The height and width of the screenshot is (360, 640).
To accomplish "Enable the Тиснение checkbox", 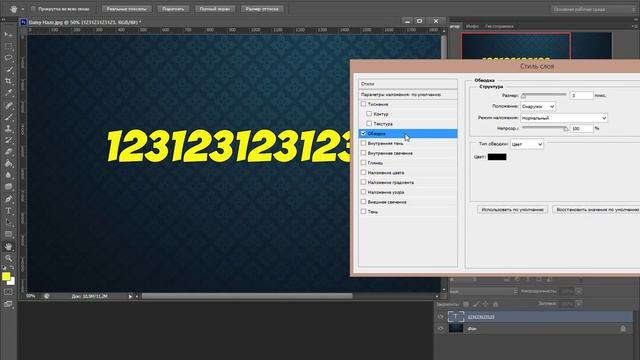I will tap(363, 104).
